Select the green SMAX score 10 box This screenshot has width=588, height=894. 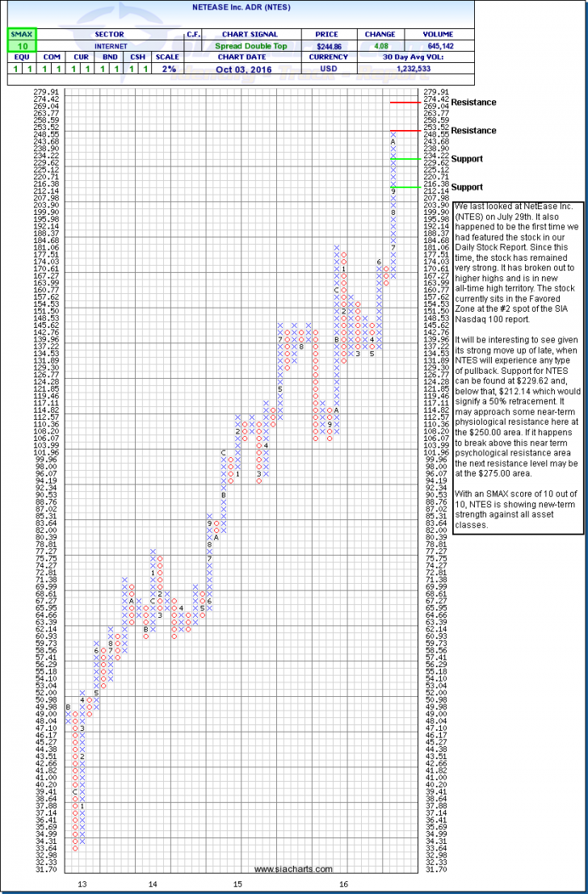tap(16, 46)
